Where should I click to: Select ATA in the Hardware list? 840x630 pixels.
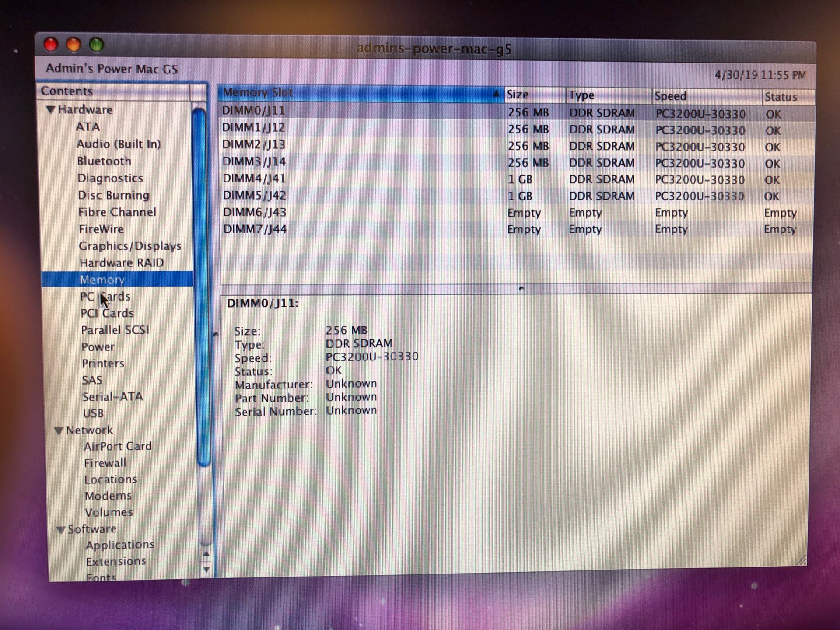[88, 127]
